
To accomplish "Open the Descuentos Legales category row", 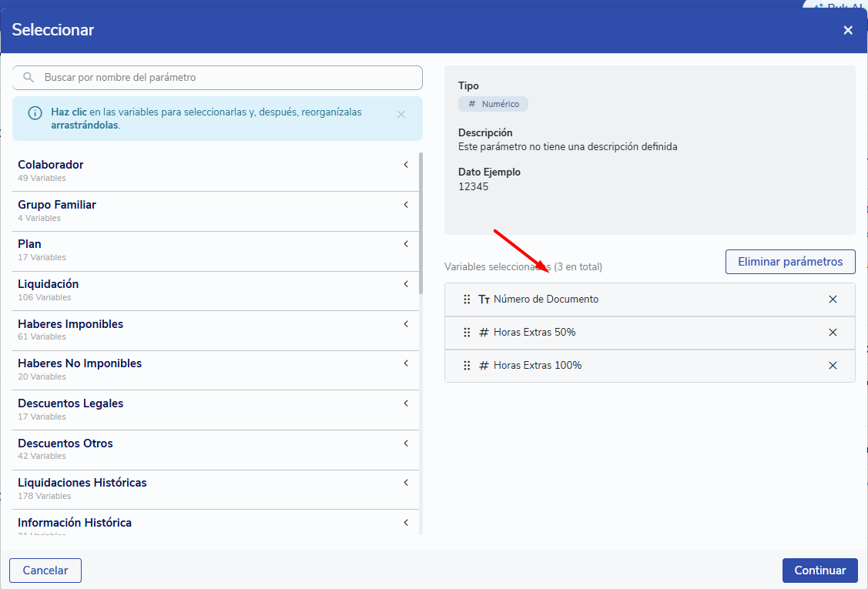I will click(216, 410).
